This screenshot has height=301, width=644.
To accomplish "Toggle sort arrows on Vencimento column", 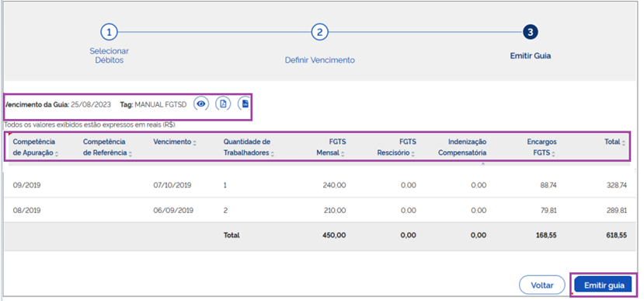I will [x=195, y=142].
